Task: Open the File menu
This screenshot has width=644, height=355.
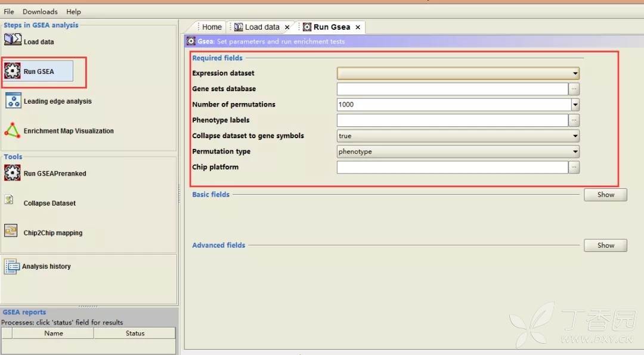Action: click(8, 11)
